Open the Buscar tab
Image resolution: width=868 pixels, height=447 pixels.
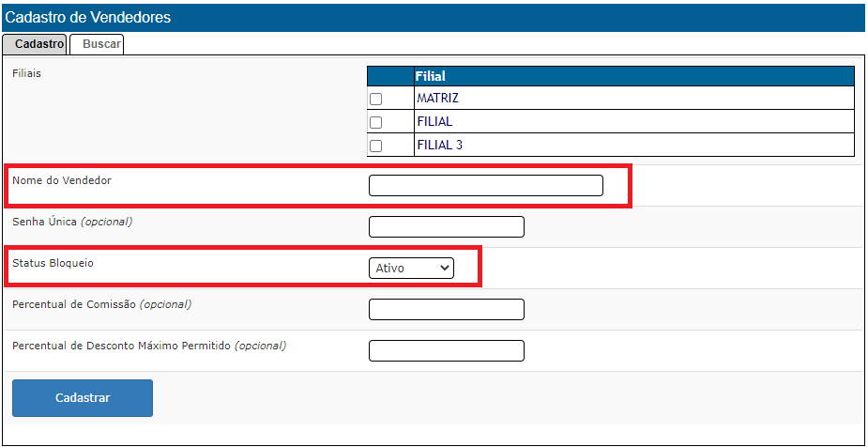[97, 44]
